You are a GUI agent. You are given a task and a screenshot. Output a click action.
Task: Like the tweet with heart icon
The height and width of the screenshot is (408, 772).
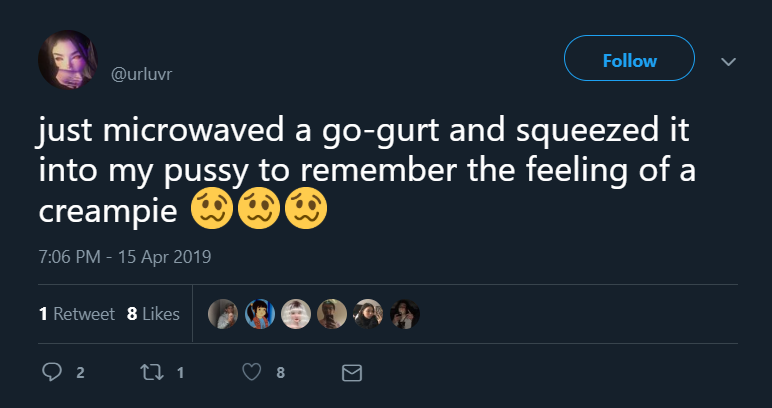point(253,373)
